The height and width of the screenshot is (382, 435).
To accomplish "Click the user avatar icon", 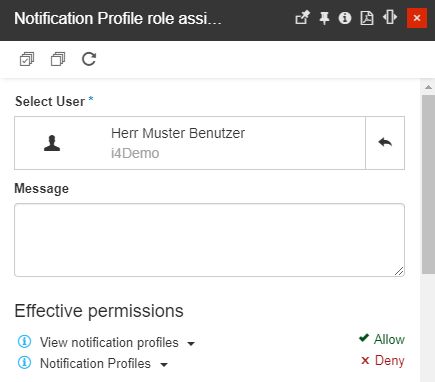I will [52, 143].
